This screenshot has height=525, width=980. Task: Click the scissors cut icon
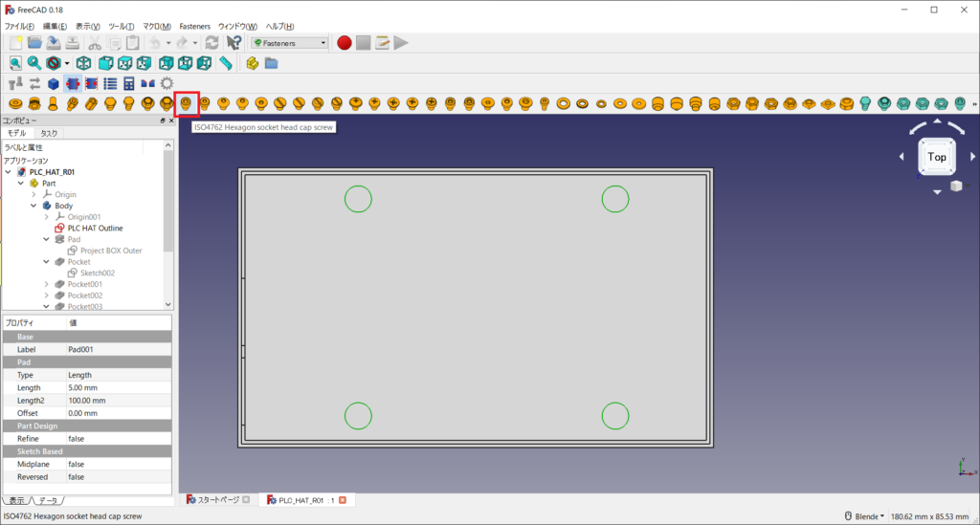[95, 43]
